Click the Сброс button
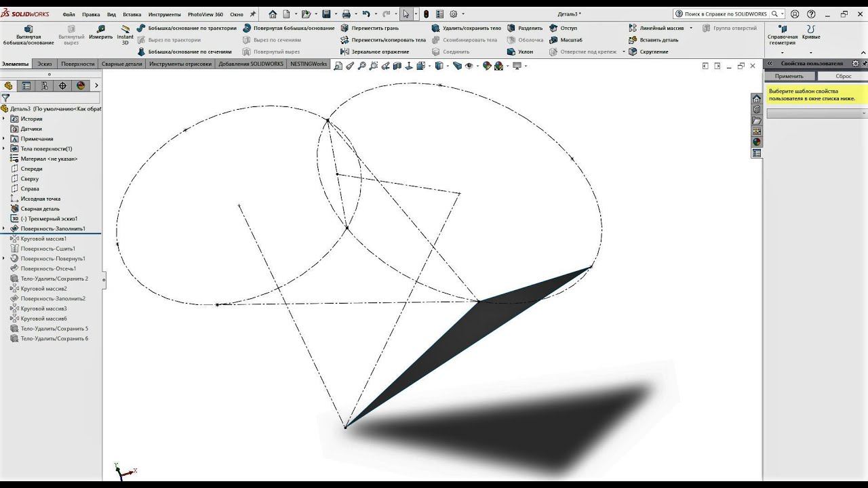Image resolution: width=868 pixels, height=488 pixels. click(x=843, y=76)
